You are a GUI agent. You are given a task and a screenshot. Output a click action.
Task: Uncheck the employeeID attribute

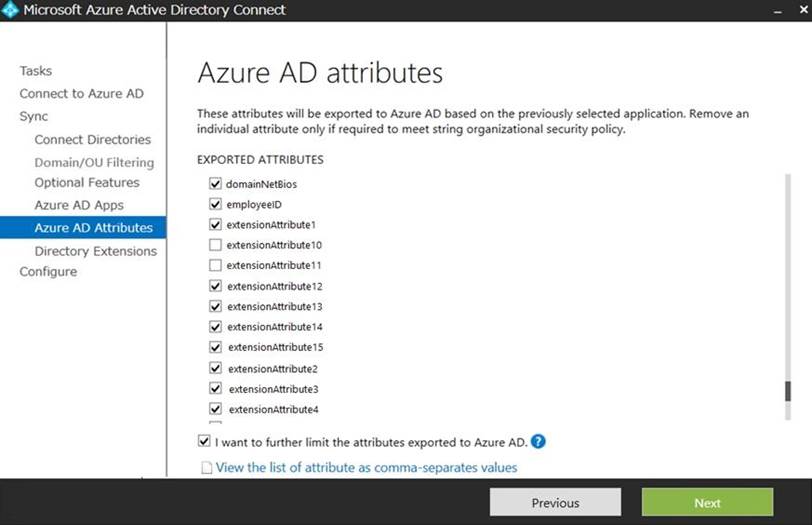point(215,204)
